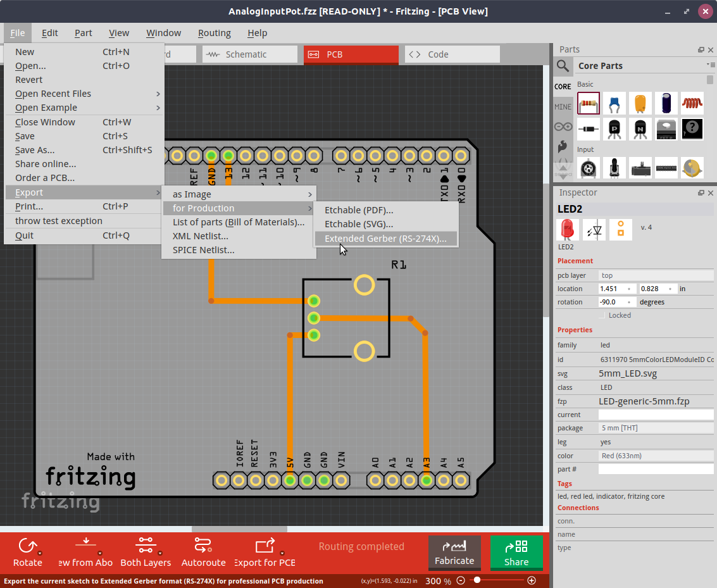The width and height of the screenshot is (717, 588).
Task: Click the green Share button
Action: (516, 553)
